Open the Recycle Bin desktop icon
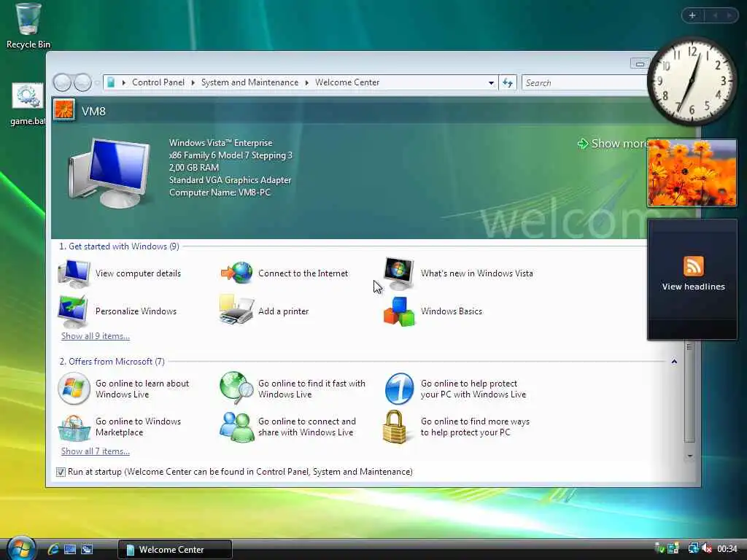 pos(28,26)
